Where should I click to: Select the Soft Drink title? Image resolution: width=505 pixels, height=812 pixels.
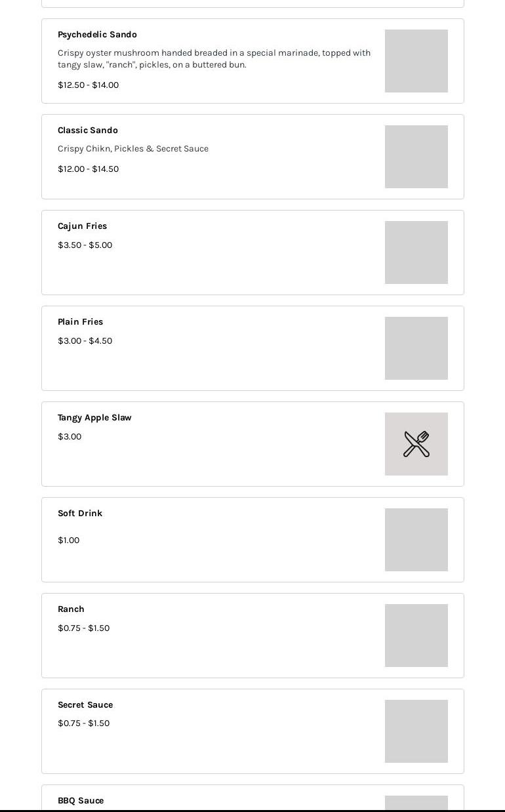[x=80, y=514]
